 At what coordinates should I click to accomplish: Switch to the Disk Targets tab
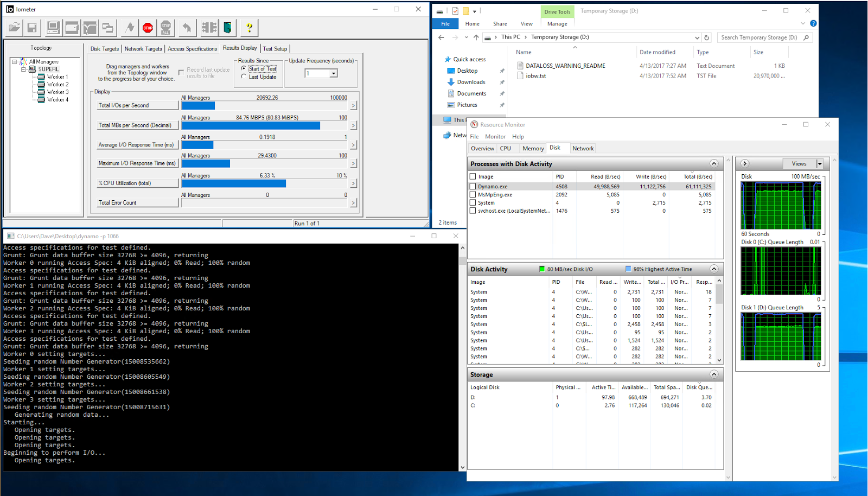pyautogui.click(x=105, y=49)
